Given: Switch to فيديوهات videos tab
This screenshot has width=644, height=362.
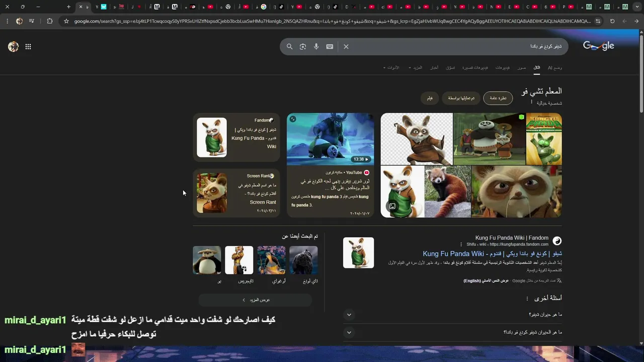Looking at the screenshot, I should 503,67.
